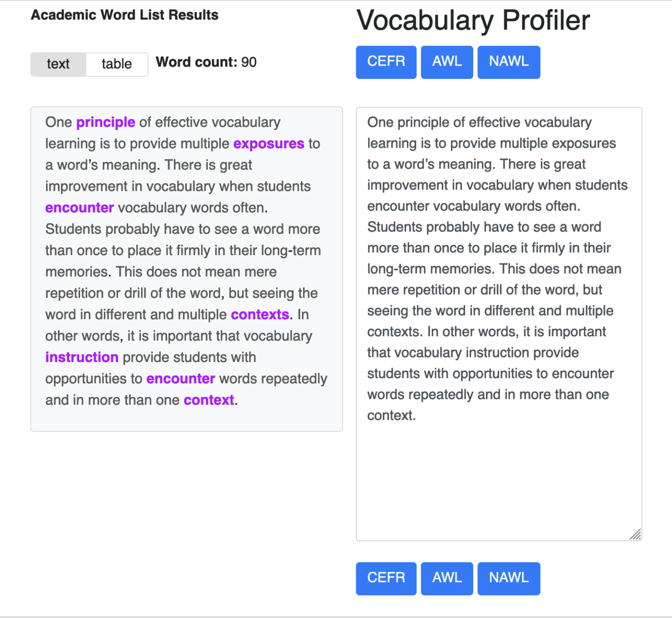Click the top AWL profiler button
The image size is (672, 618).
coord(447,62)
